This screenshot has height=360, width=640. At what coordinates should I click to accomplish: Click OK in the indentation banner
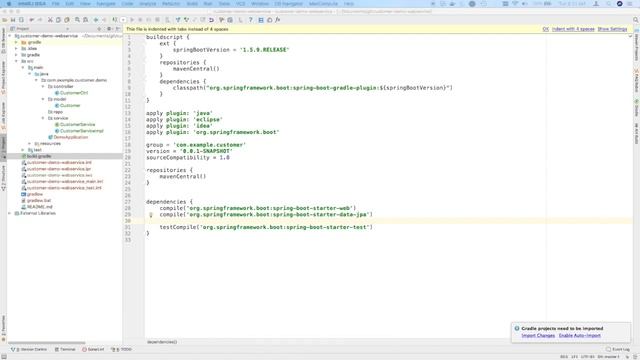pos(545,29)
